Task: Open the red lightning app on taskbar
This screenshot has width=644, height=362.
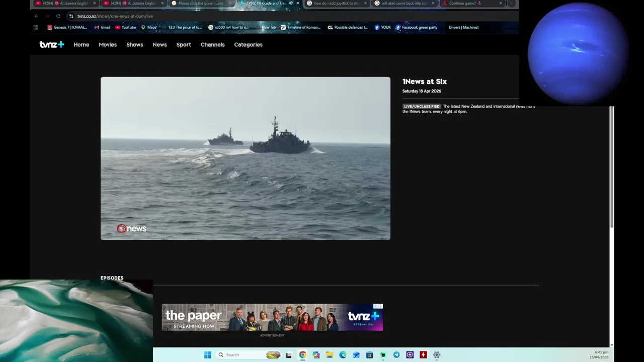Action: [423, 355]
